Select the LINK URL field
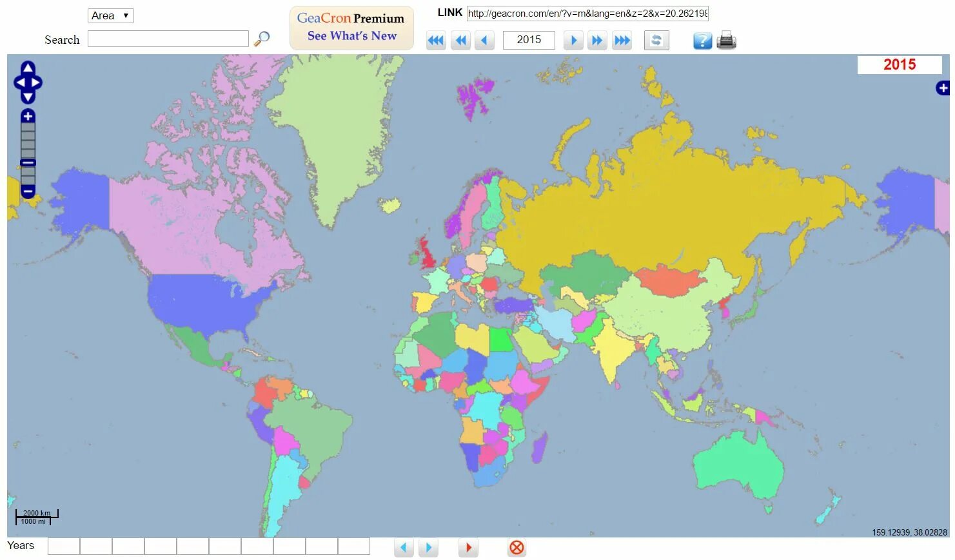955x560 pixels. pyautogui.click(x=587, y=14)
